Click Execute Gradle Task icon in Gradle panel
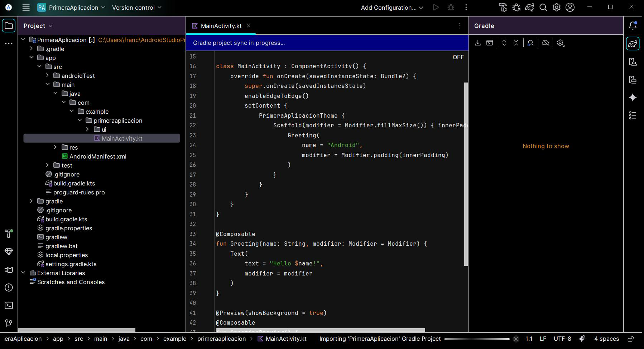644x349 pixels. click(490, 43)
